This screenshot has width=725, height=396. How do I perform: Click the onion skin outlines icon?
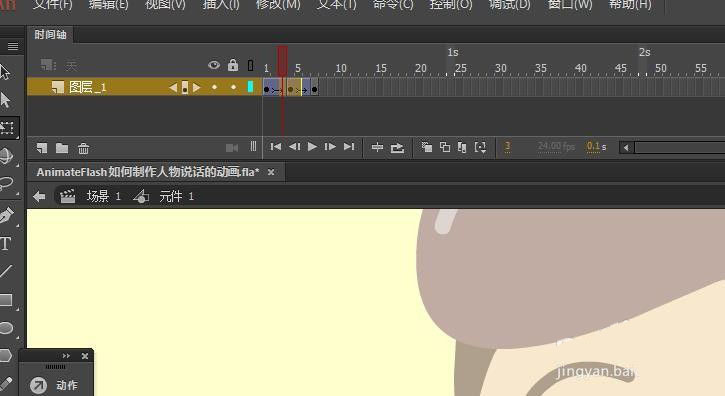tap(445, 147)
